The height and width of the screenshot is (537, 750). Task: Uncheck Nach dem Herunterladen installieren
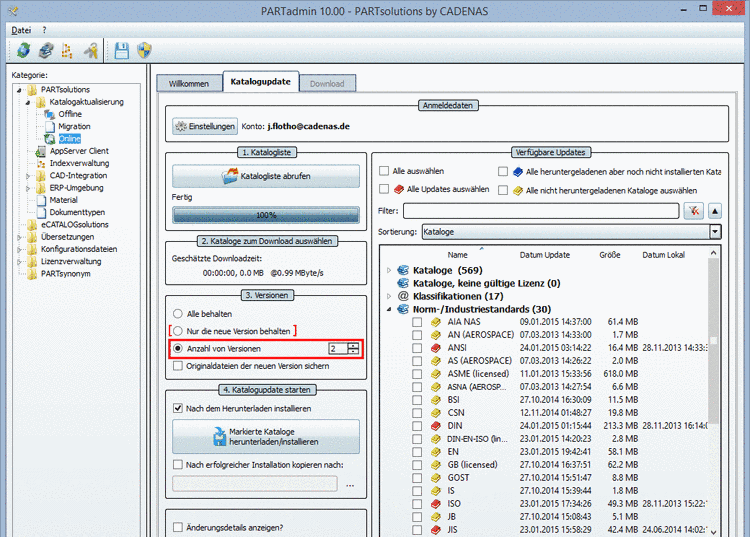point(178,408)
